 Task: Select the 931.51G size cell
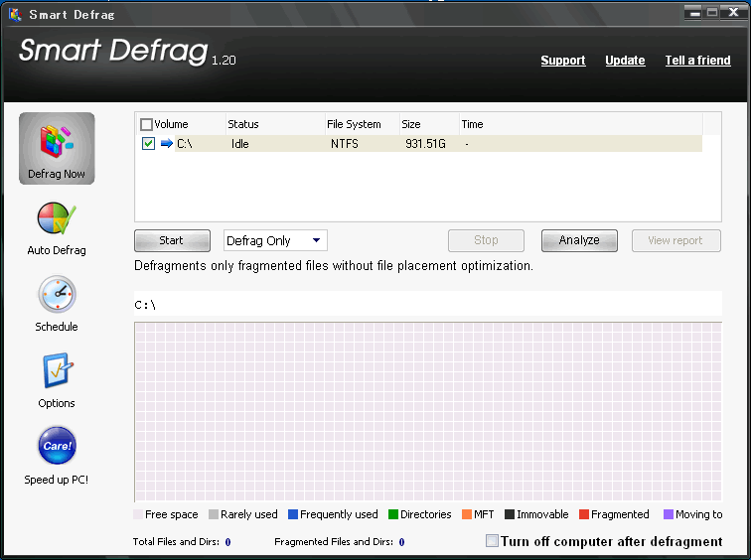point(425,144)
